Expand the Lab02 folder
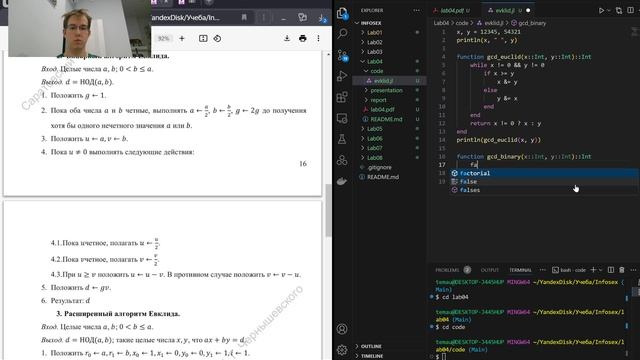Viewport: 640px width, 360px height. coord(374,42)
